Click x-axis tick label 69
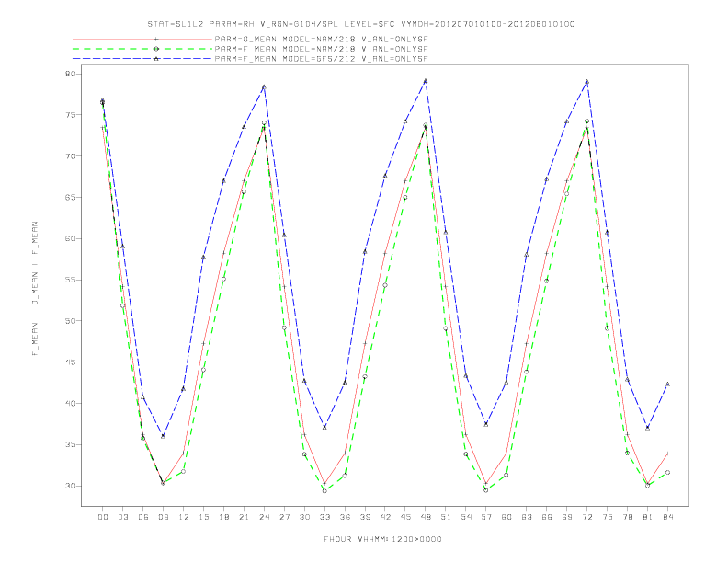This screenshot has width=728, height=563. (567, 517)
